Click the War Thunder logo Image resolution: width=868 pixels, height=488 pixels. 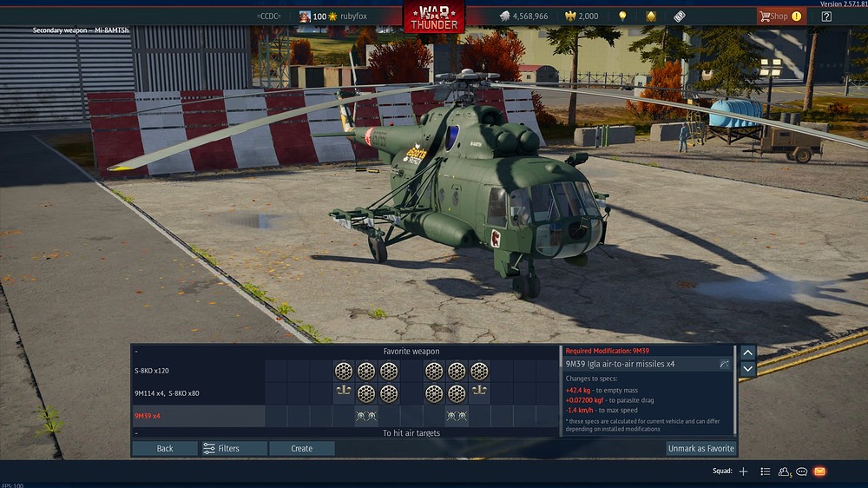pyautogui.click(x=434, y=16)
